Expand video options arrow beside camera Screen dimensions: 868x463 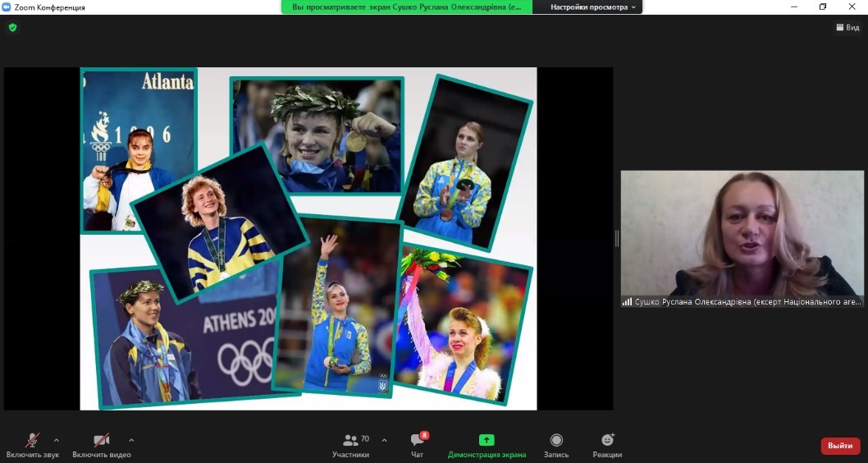[x=131, y=440]
